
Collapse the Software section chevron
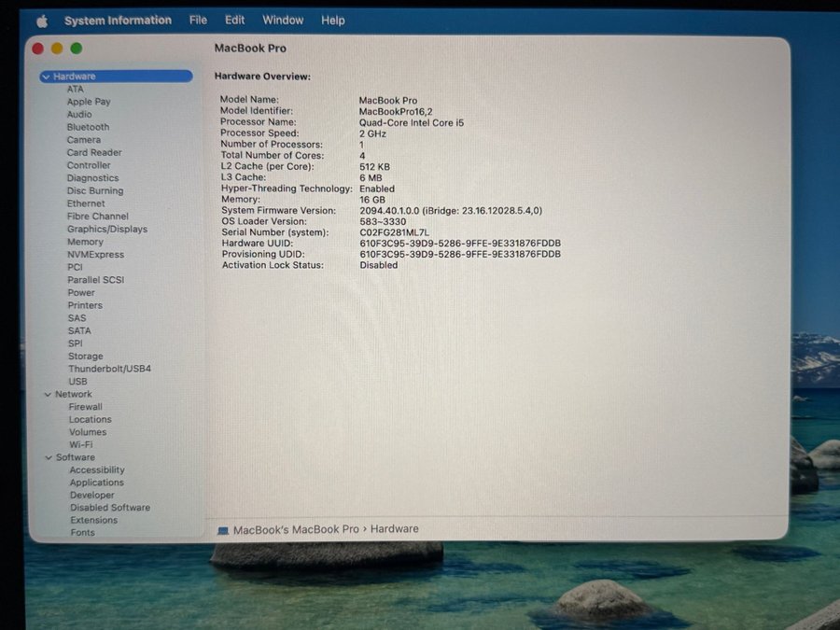click(49, 458)
